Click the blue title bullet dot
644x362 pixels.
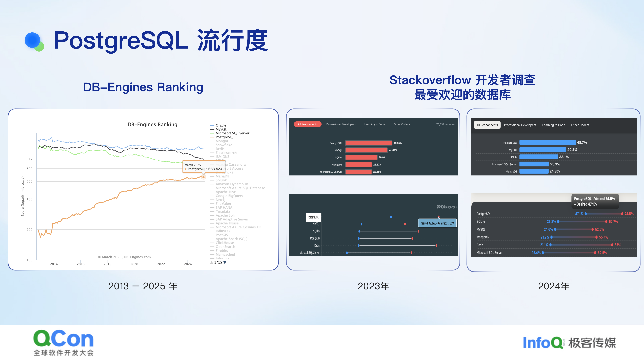(x=32, y=40)
